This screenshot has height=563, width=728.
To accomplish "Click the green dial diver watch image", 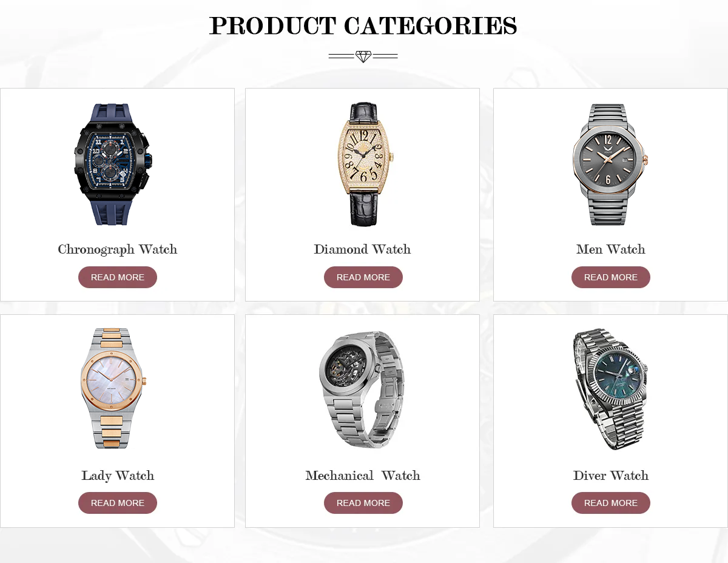I will [610, 388].
